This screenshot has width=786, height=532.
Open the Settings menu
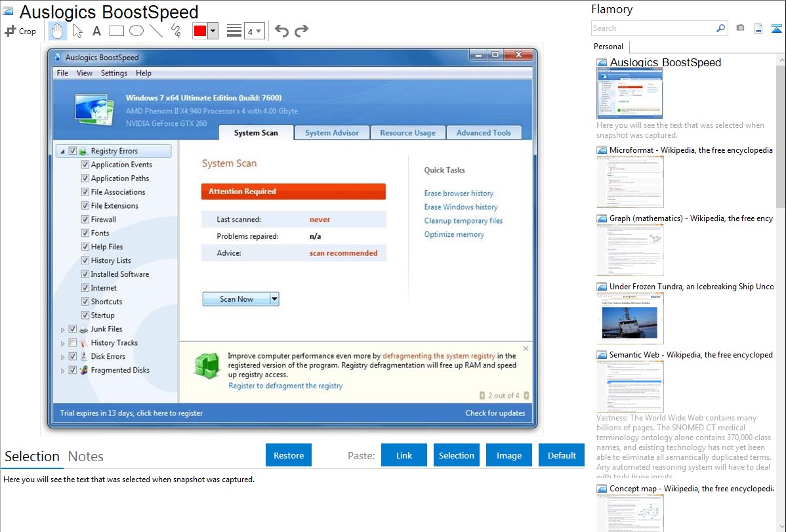coord(114,73)
